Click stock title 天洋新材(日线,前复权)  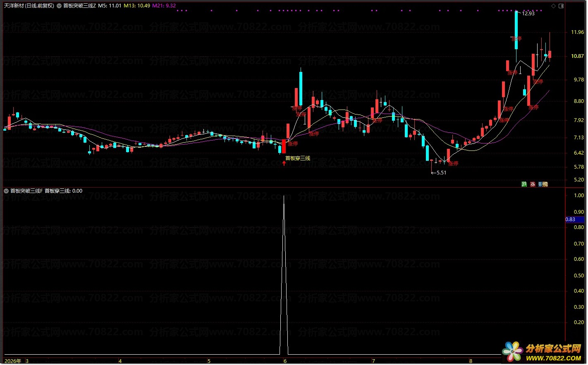[x=29, y=6]
